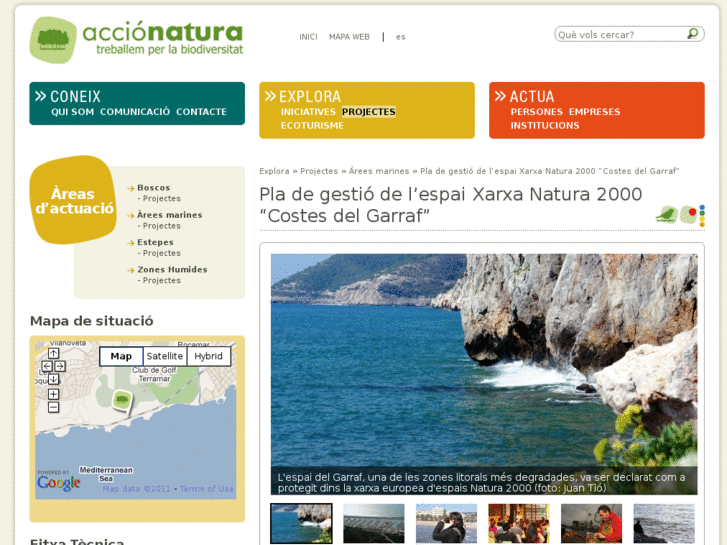Switch language to es
727x545 pixels.
[x=401, y=37]
